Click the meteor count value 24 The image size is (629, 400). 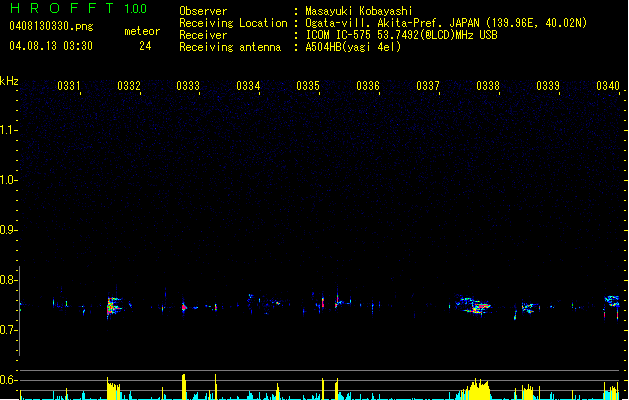tap(145, 46)
